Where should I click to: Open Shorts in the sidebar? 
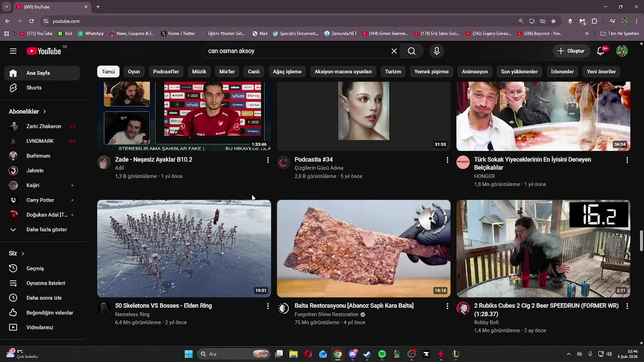(x=43, y=87)
